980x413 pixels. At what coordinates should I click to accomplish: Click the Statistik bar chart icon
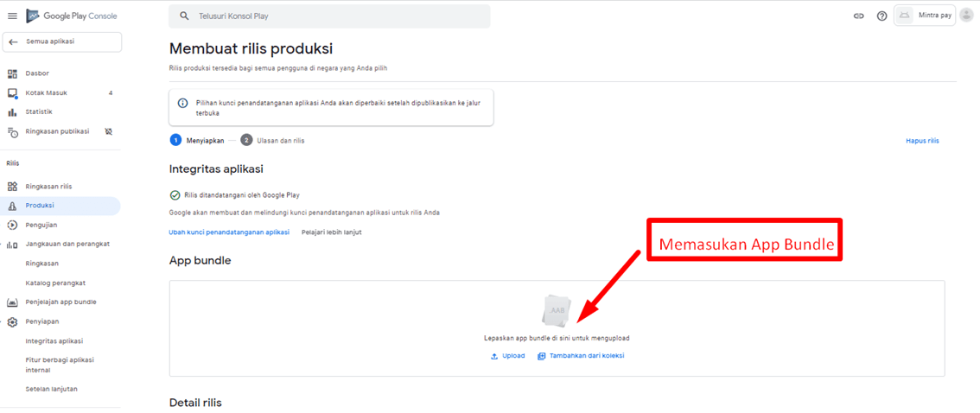[x=12, y=112]
